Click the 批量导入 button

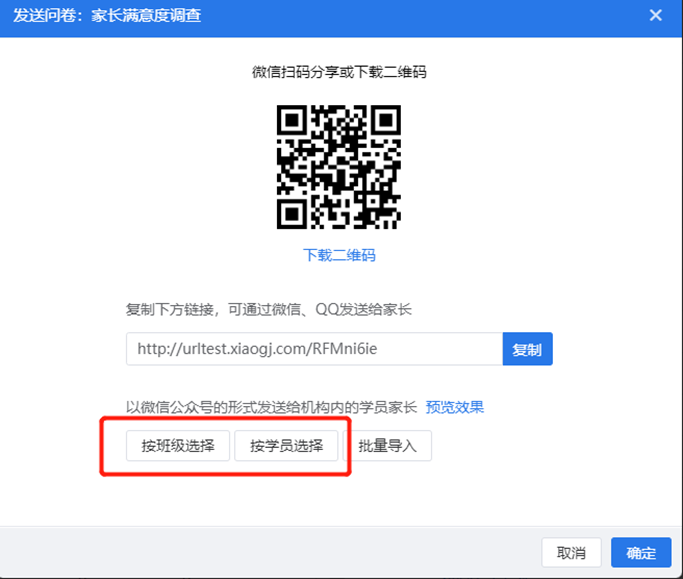pos(387,446)
